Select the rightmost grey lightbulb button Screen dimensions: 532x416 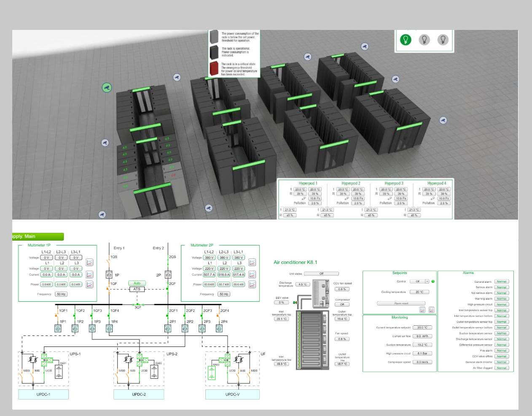pyautogui.click(x=443, y=40)
